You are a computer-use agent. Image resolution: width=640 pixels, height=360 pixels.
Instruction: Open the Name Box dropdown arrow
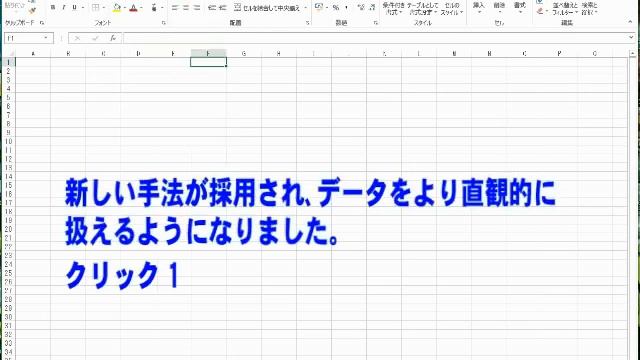[46, 38]
